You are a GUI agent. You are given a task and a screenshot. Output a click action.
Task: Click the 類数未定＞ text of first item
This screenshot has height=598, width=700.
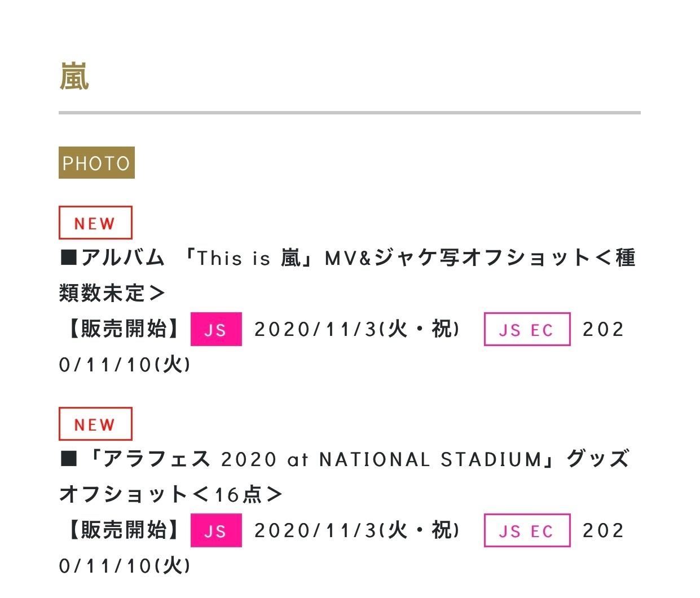112,293
